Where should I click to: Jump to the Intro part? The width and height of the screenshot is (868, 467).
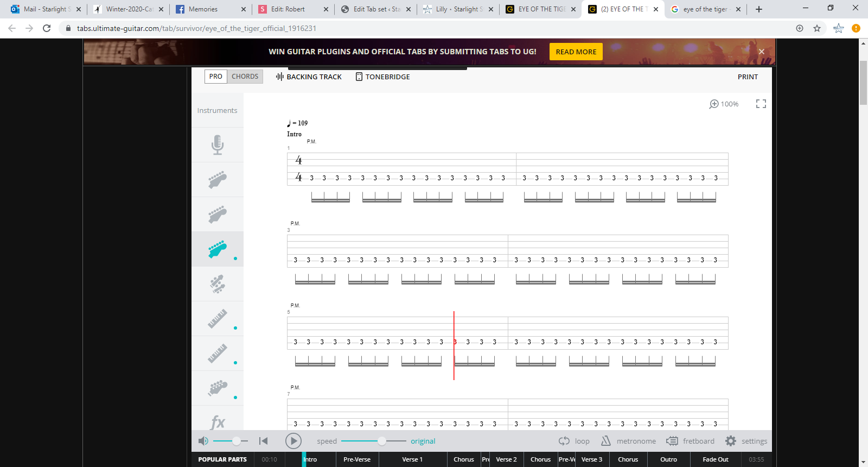tap(310, 459)
